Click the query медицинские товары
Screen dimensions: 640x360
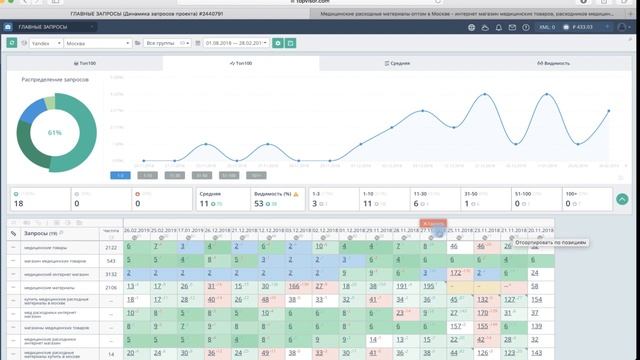(45, 248)
